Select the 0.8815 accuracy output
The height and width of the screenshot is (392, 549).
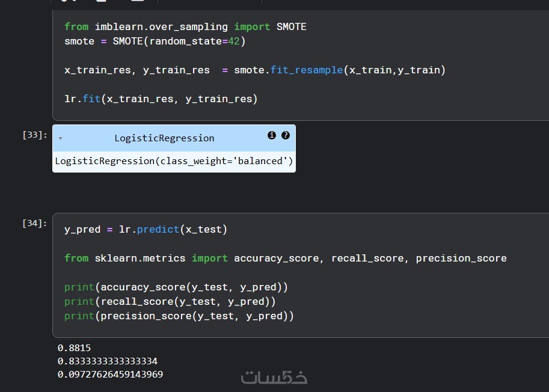pyautogui.click(x=74, y=348)
